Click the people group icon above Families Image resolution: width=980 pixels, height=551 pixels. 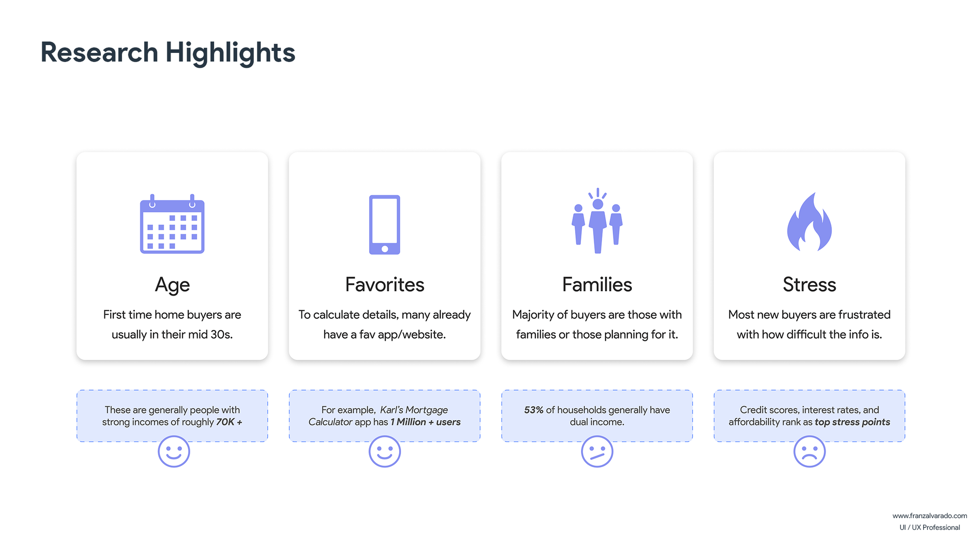tap(597, 221)
